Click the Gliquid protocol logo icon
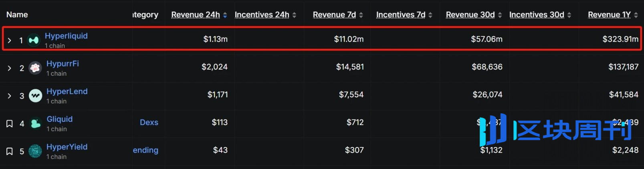Viewport: 644px width, 169px height. [35, 123]
